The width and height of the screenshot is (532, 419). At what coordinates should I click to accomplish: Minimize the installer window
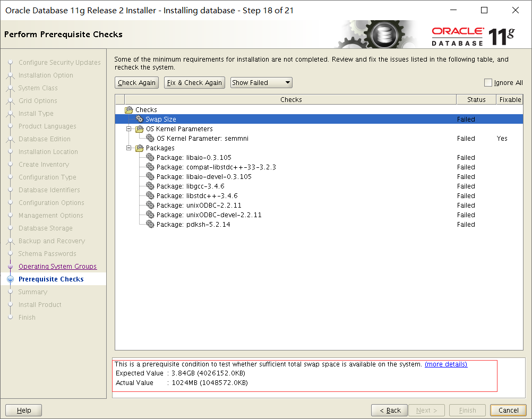[453, 10]
